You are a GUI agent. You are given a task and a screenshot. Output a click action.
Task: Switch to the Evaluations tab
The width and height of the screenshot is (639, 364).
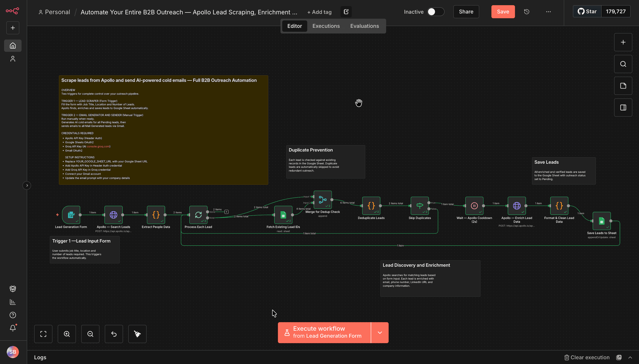(x=364, y=26)
